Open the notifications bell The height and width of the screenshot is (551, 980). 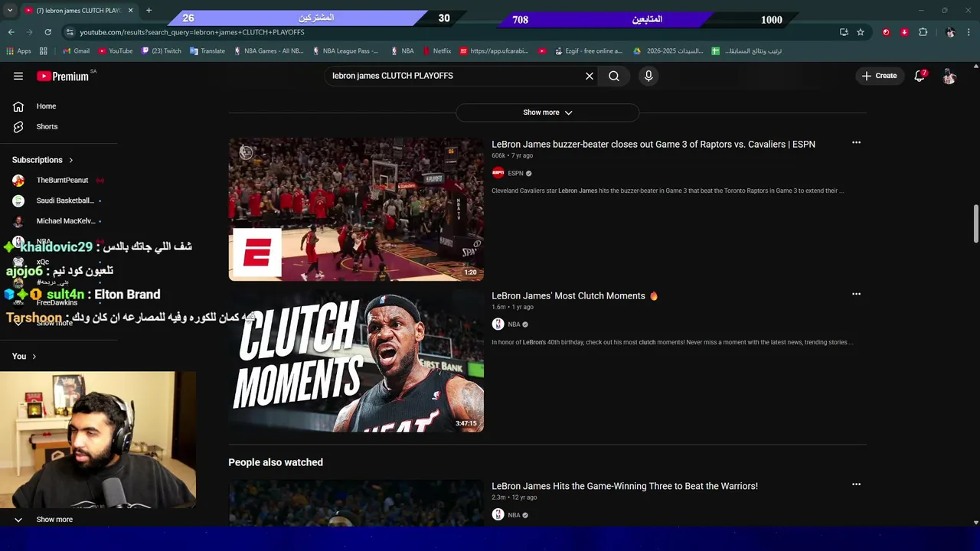coord(920,76)
